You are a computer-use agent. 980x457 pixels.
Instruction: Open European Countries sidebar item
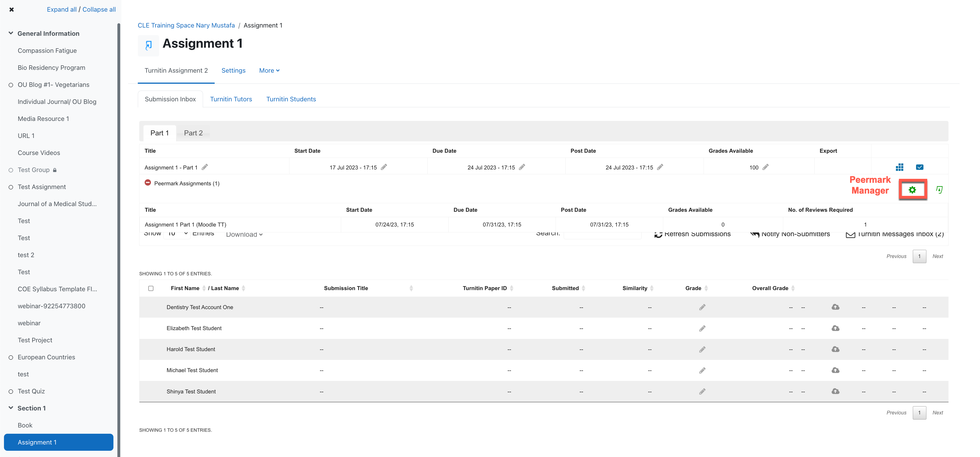47,357
